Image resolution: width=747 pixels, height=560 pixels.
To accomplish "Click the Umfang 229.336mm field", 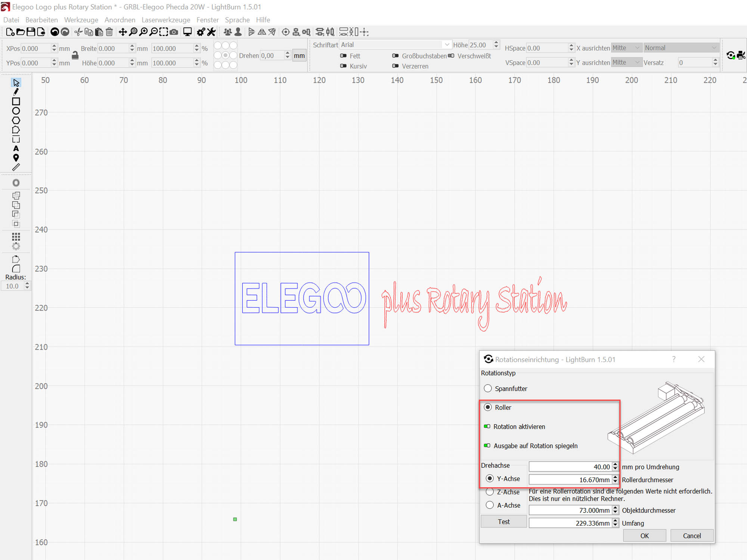I will [x=570, y=523].
